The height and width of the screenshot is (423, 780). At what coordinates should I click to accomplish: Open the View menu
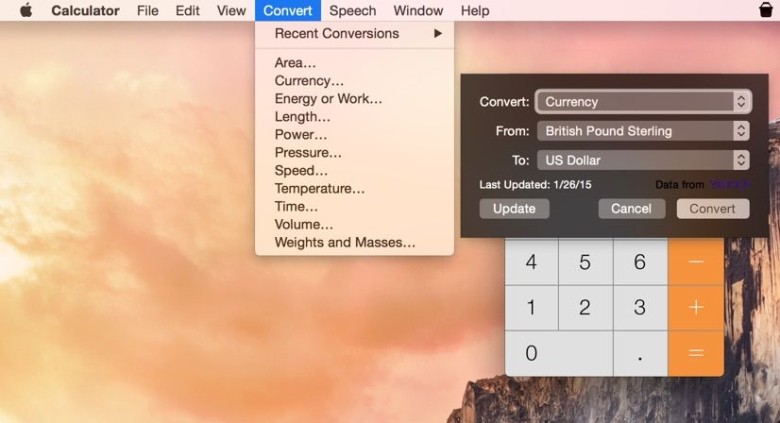231,10
